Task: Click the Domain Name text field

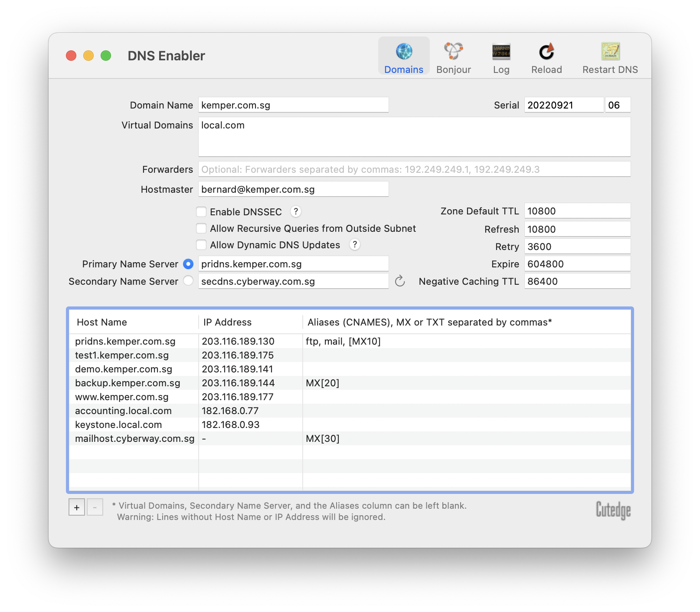Action: (293, 105)
